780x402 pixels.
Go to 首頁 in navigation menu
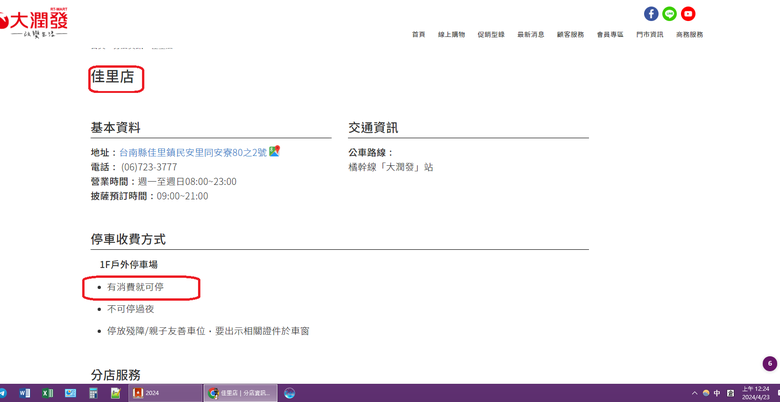pyautogui.click(x=418, y=35)
